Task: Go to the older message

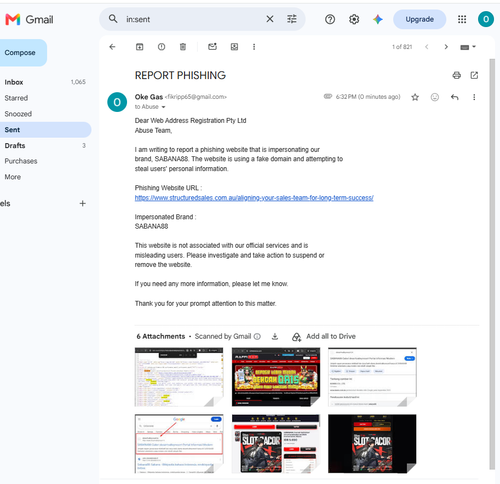Action: [x=446, y=47]
